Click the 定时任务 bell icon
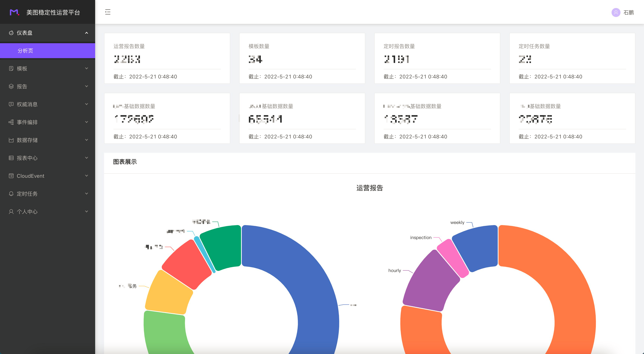Image resolution: width=644 pixels, height=354 pixels. [11, 194]
